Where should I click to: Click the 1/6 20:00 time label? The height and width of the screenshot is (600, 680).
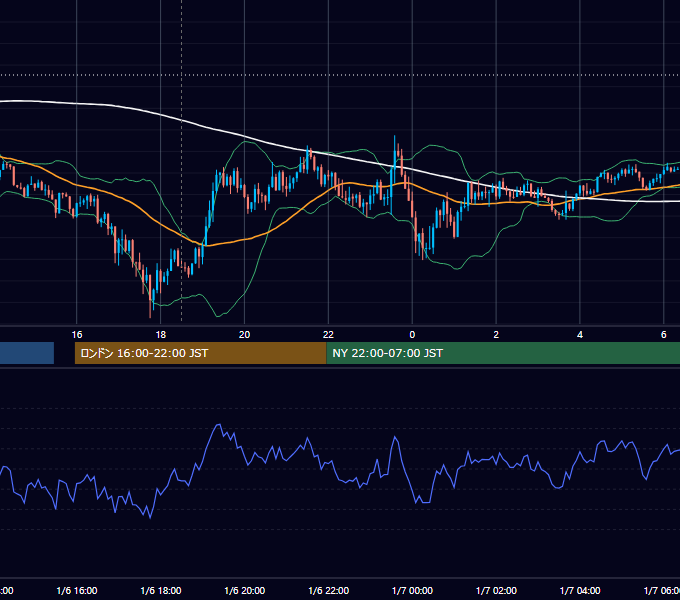245,590
